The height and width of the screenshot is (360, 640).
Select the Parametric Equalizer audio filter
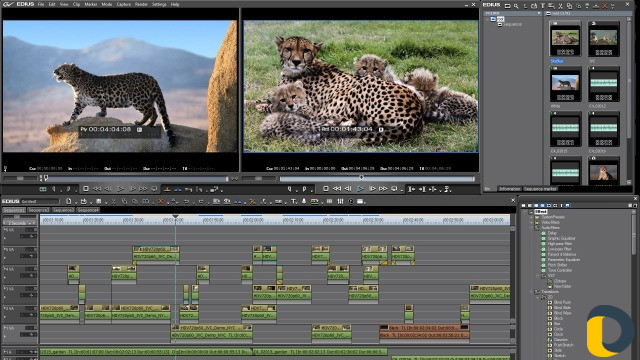564,260
